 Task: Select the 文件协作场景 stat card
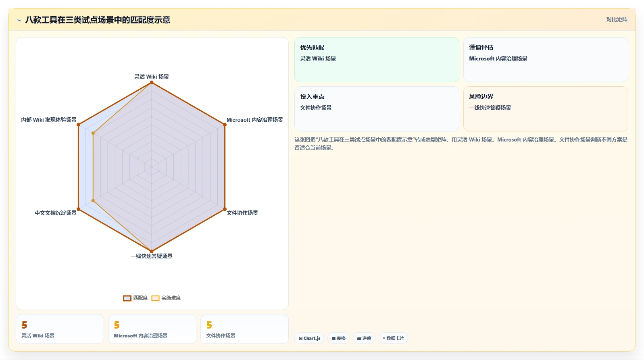coord(244,329)
